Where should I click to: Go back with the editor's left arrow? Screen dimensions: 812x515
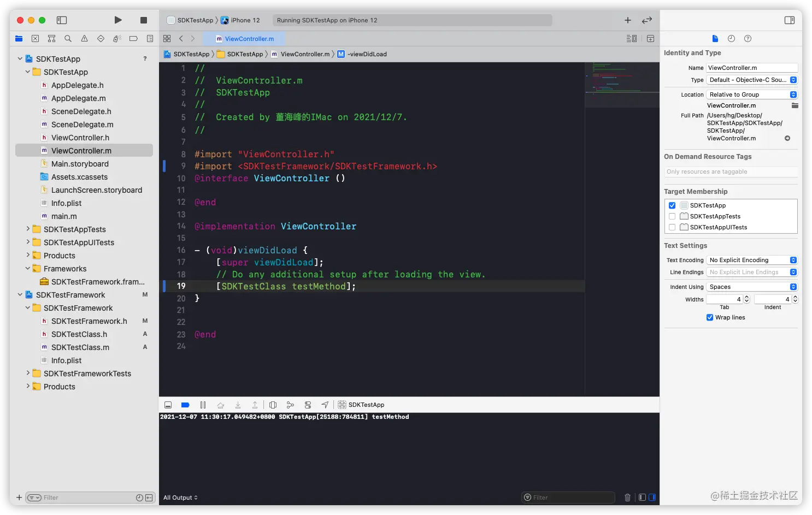pyautogui.click(x=181, y=39)
